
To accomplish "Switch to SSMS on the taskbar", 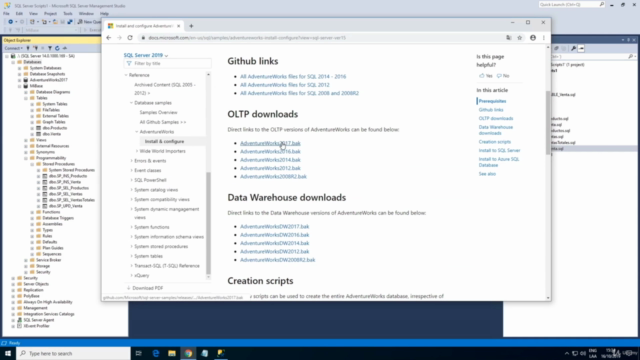I will tap(221, 353).
